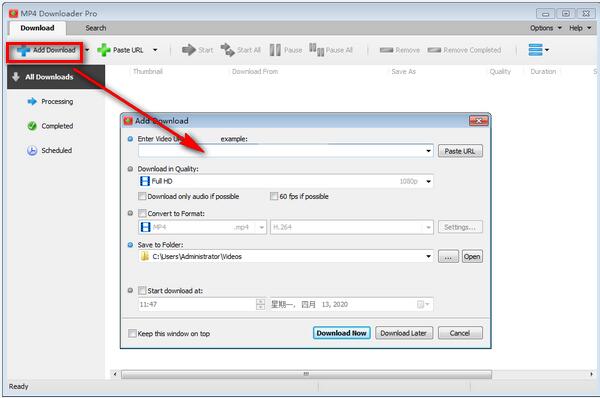Click the Add Download plus icon

(23, 51)
